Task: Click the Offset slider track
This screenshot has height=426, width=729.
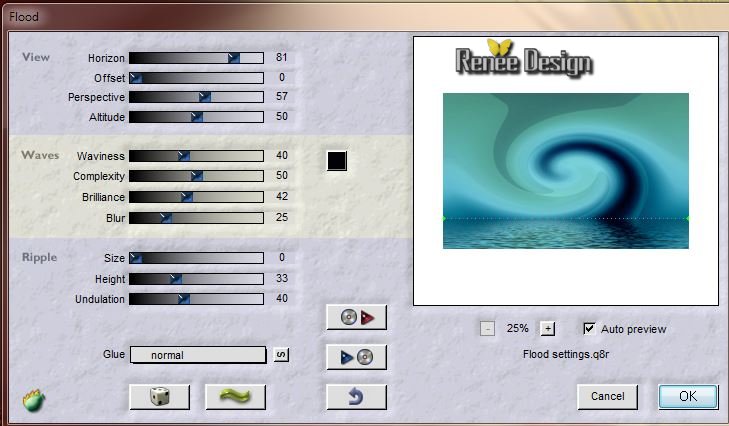Action: tap(196, 78)
